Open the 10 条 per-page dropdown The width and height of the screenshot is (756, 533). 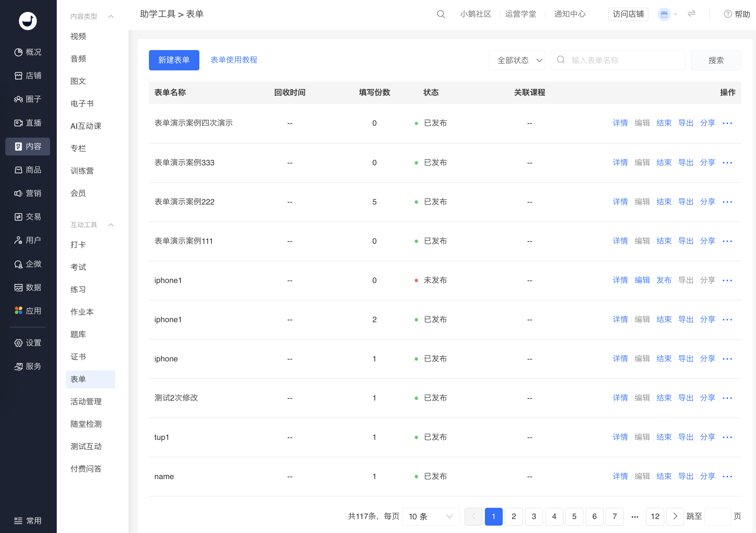point(431,517)
